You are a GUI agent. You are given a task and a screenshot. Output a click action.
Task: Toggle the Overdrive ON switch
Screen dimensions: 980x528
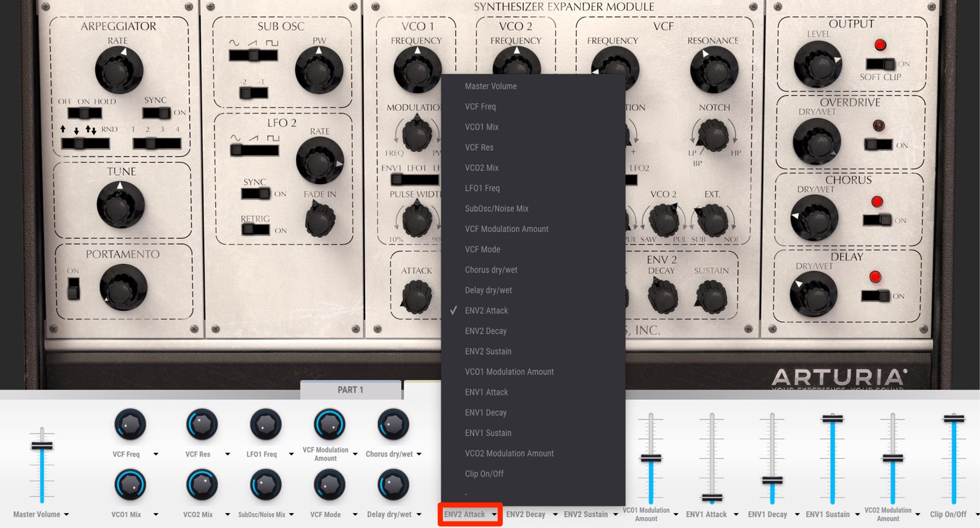click(878, 144)
